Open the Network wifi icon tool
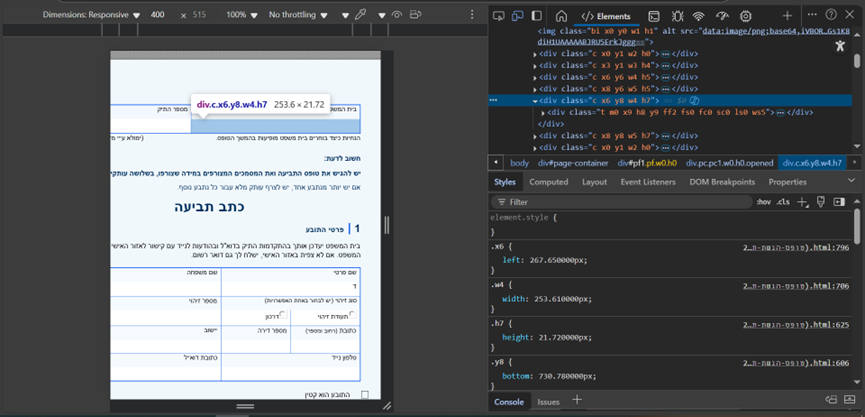 699,16
